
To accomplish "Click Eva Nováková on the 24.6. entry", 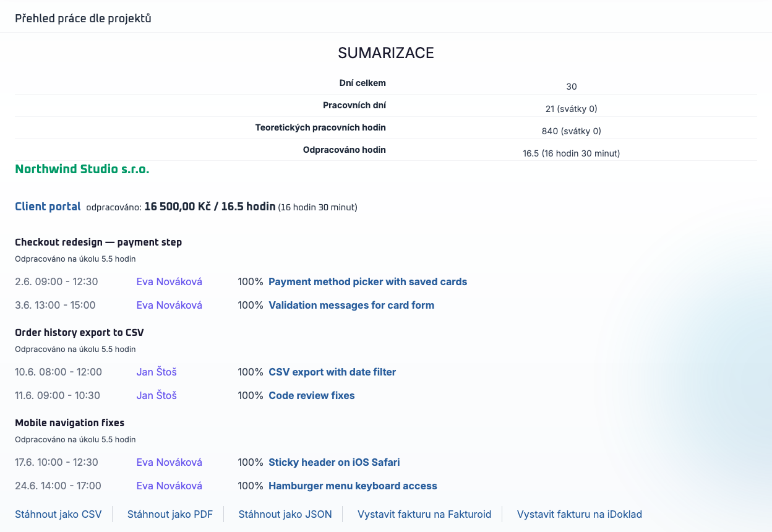I will point(169,486).
